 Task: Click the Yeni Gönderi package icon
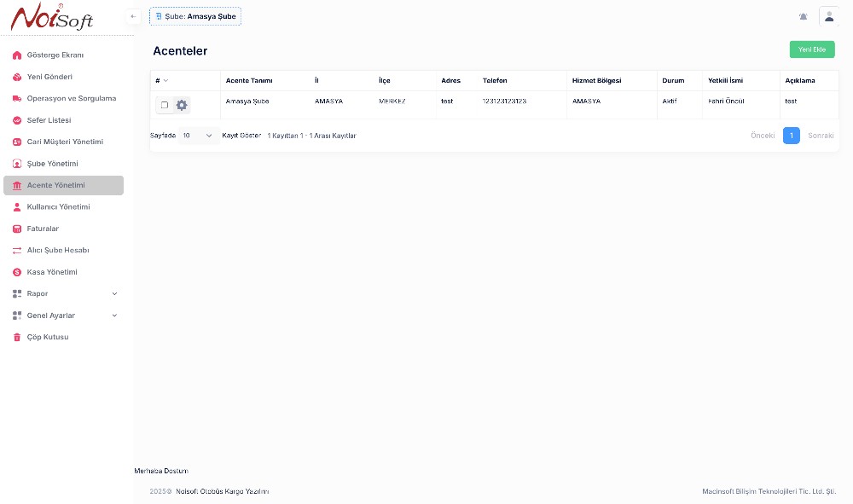17,77
